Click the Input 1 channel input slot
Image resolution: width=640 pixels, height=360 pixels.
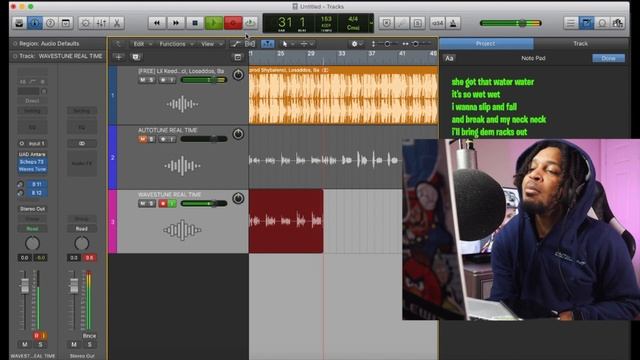33,144
